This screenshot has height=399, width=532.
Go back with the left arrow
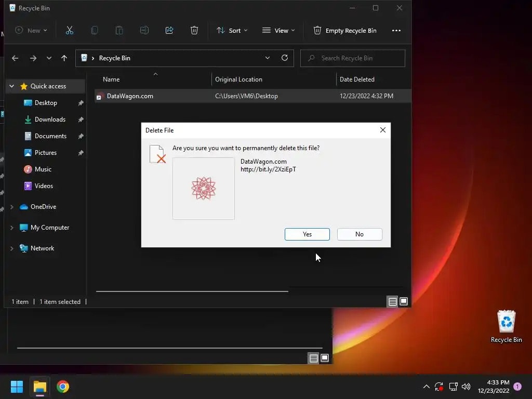tap(15, 58)
